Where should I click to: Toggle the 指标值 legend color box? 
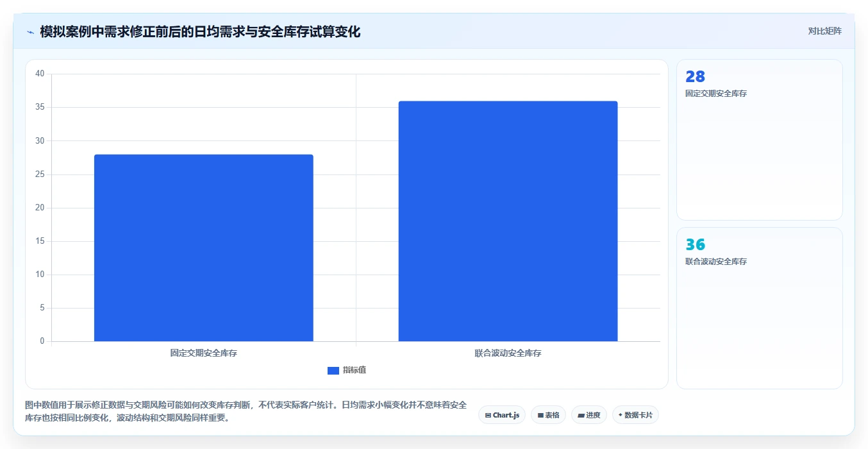(333, 371)
